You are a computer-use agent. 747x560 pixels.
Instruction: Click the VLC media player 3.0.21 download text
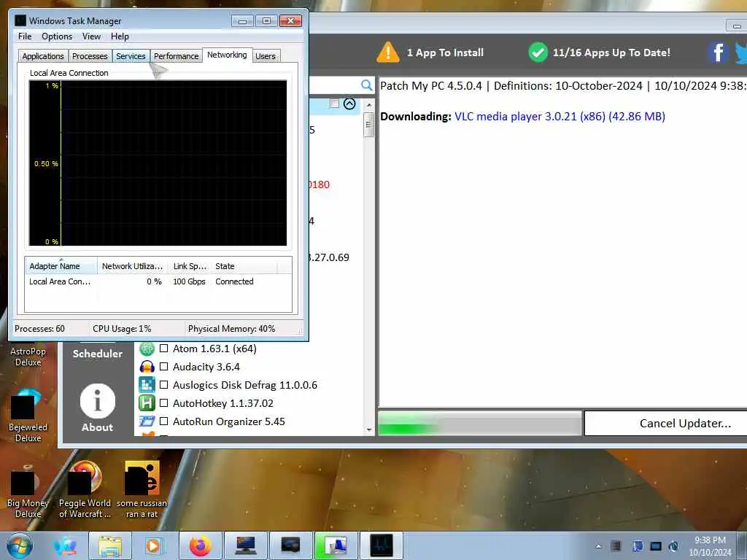coord(560,117)
